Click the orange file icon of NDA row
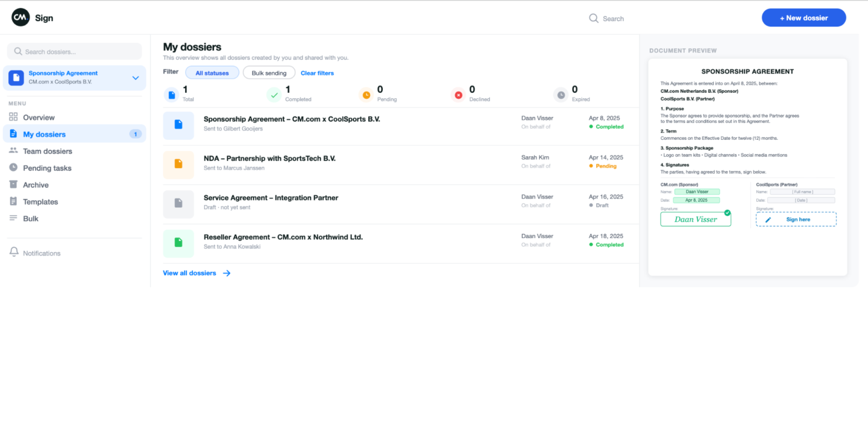Image resolution: width=868 pixels, height=446 pixels. (178, 165)
